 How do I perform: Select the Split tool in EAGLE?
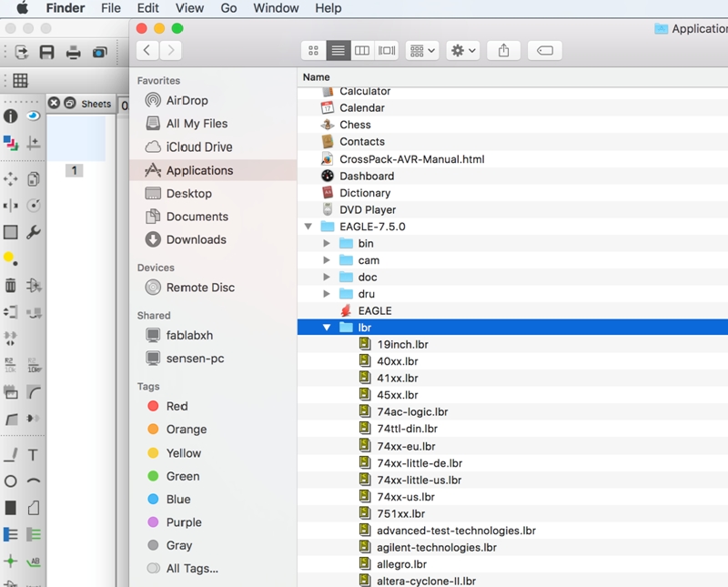point(11,419)
